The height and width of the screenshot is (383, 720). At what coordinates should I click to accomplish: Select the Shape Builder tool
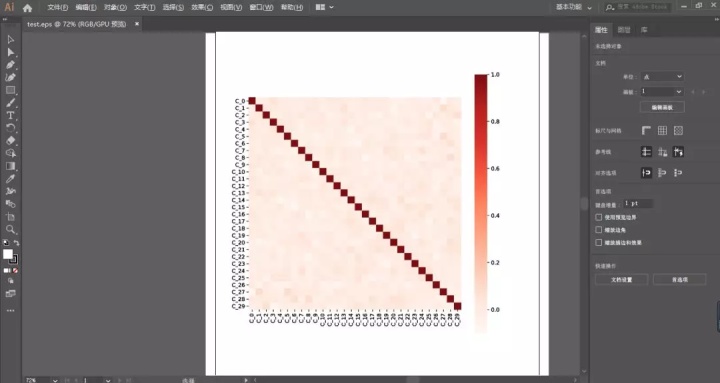coord(11,153)
